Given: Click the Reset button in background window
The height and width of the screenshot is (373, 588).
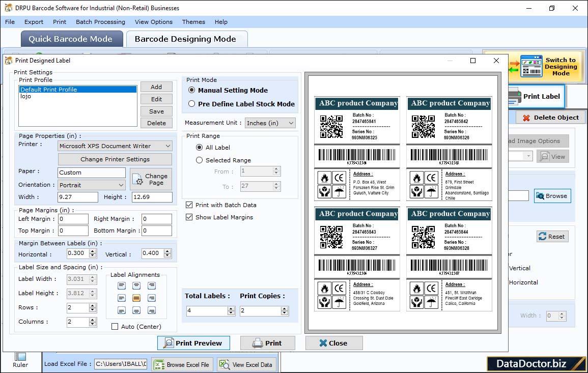Looking at the screenshot, I should click(x=552, y=237).
